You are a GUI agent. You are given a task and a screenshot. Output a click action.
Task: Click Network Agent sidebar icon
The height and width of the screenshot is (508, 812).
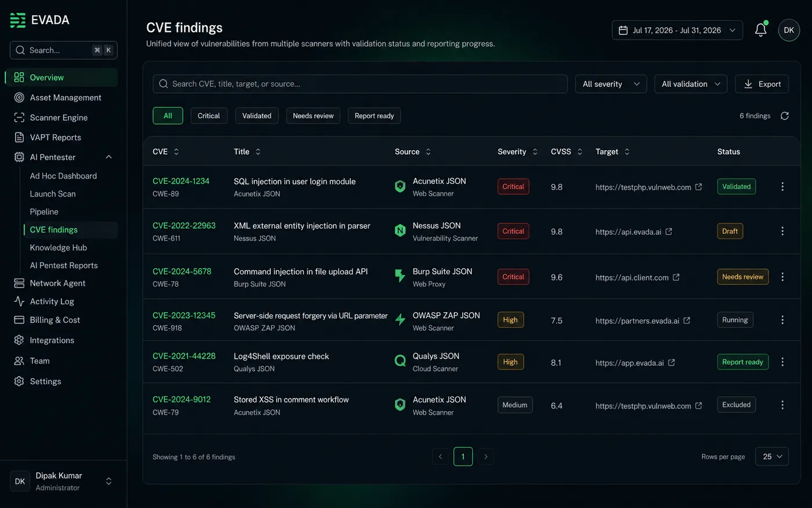(19, 283)
